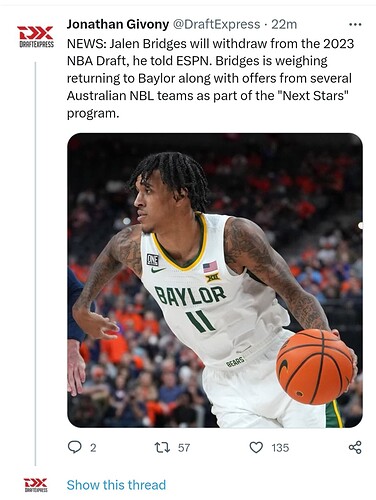376x500 pixels.
Task: Open the Show this thread link
Action: tap(116, 485)
